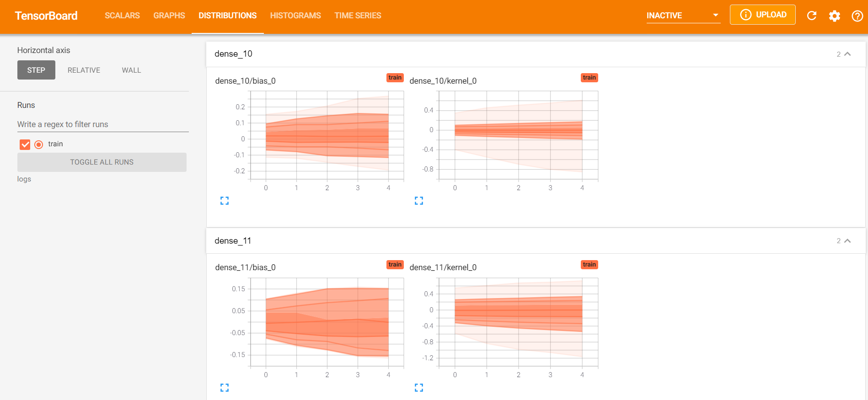The height and width of the screenshot is (400, 868).
Task: Click train badge on dense_11/bias_0
Action: tap(395, 265)
